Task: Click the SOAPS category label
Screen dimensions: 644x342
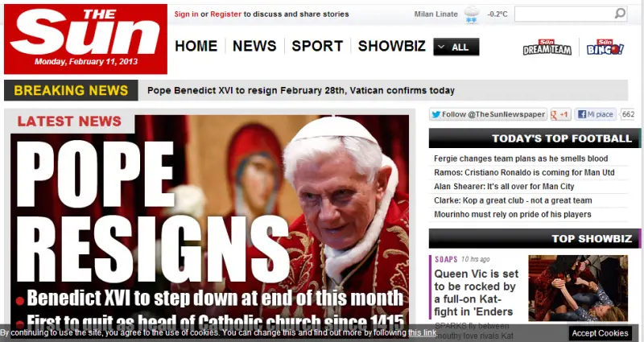Action: click(x=446, y=259)
